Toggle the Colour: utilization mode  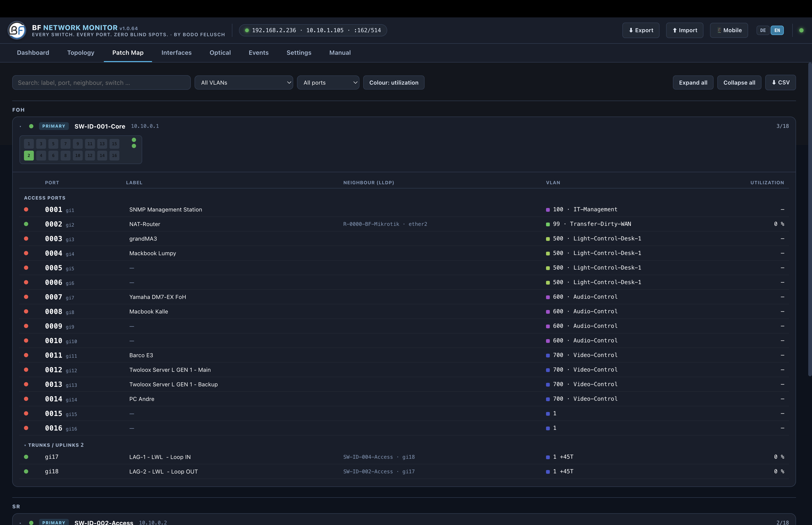pos(394,82)
